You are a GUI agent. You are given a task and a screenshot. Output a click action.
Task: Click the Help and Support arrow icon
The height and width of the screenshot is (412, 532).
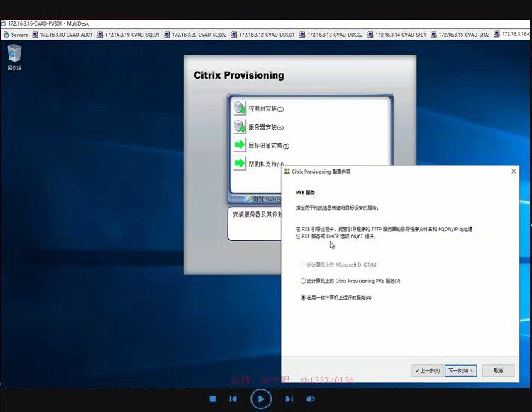coord(240,163)
